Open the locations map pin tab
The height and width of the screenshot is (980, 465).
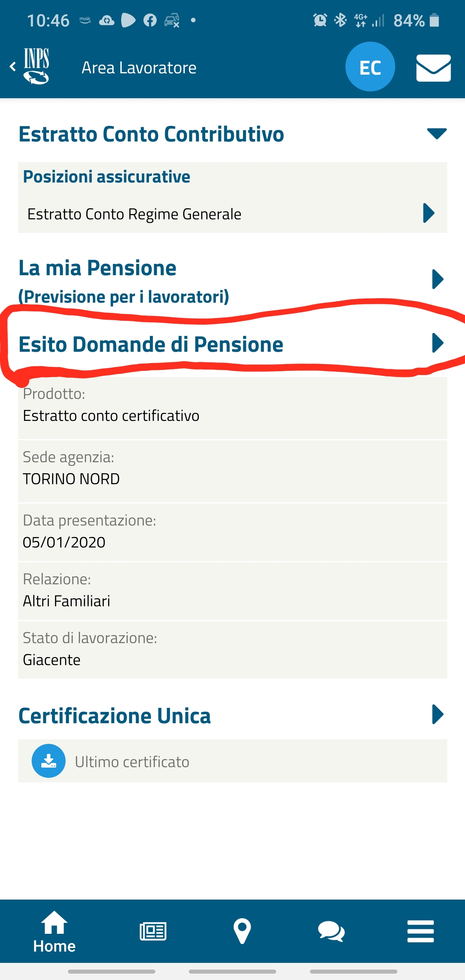(242, 931)
